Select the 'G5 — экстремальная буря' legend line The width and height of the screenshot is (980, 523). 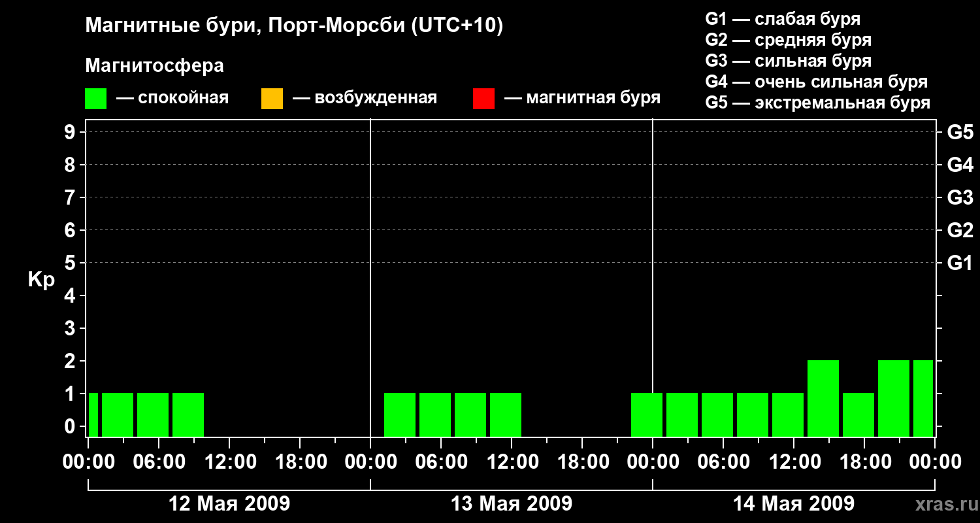point(818,103)
